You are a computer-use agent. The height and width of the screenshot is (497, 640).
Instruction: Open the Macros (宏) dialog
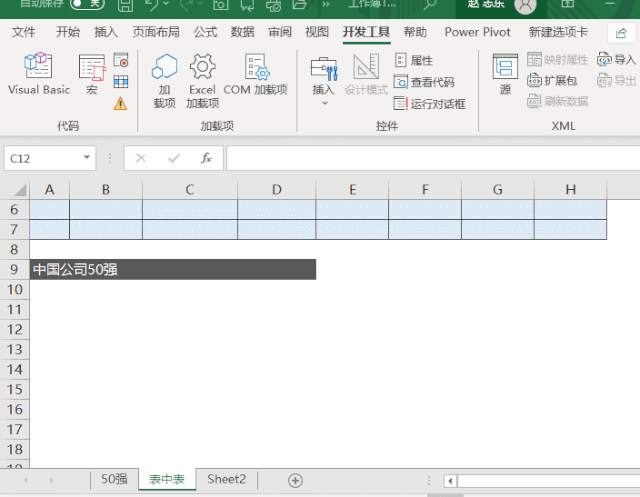point(92,73)
